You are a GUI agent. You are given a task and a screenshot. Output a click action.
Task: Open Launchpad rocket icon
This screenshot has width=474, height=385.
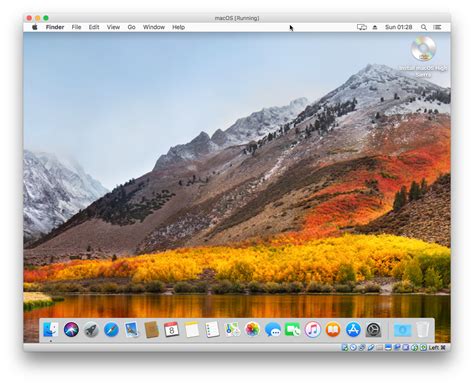click(x=91, y=330)
